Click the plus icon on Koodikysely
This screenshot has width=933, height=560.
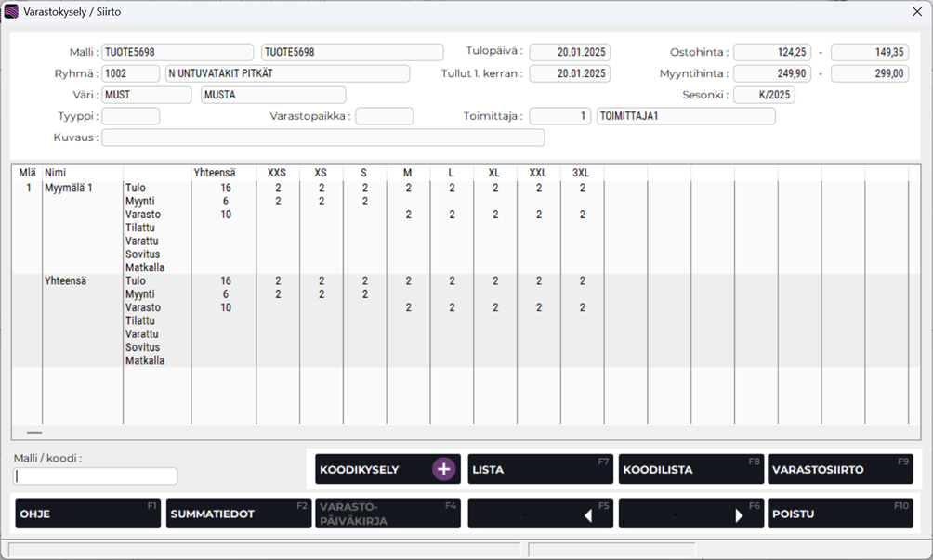pyautogui.click(x=443, y=470)
